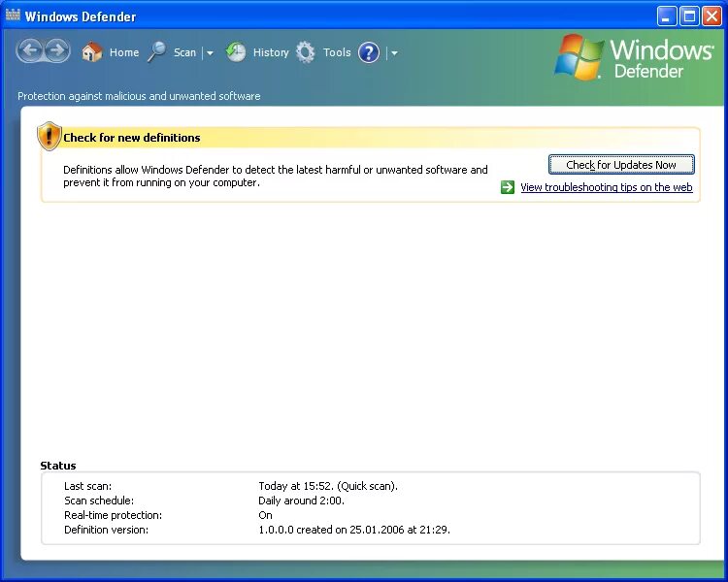This screenshot has height=582, width=728.
Task: Click the Scan magnifying glass icon
Action: [157, 52]
